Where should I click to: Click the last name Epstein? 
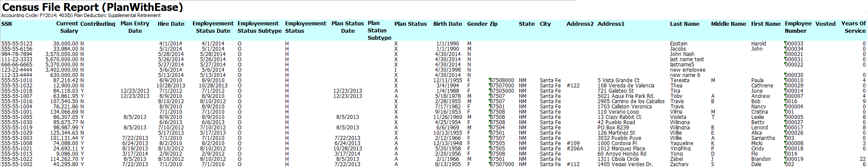(679, 44)
